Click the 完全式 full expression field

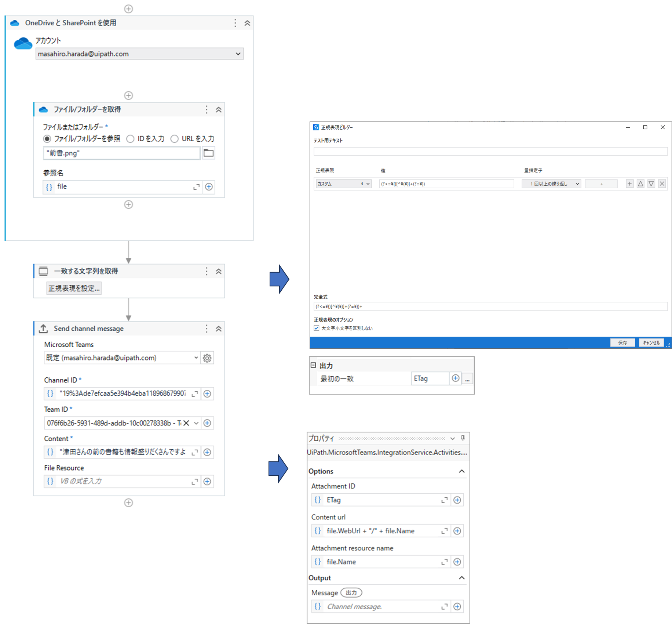[x=490, y=306]
